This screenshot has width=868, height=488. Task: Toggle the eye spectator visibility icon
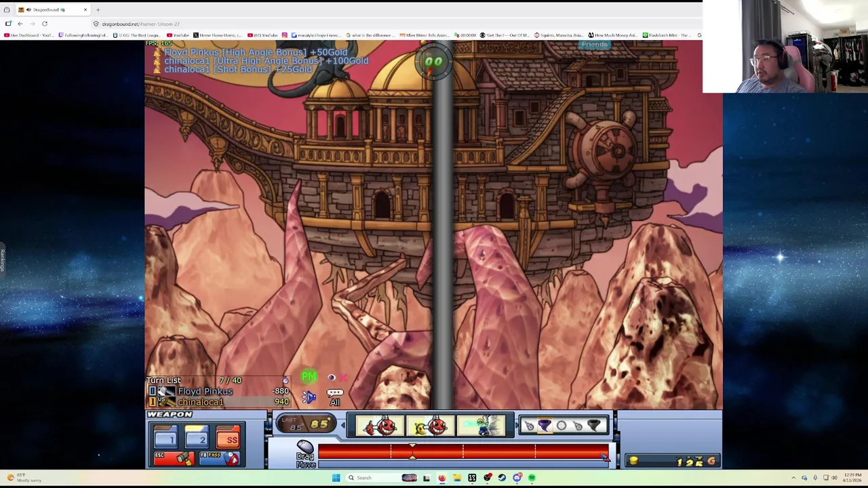click(332, 378)
